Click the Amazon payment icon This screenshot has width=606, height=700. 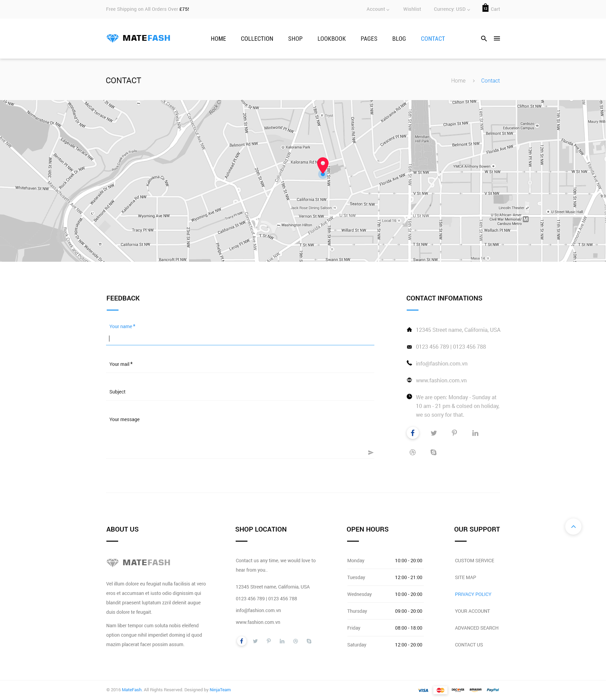475,690
